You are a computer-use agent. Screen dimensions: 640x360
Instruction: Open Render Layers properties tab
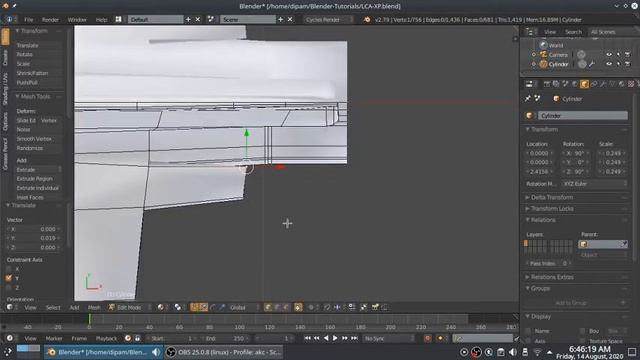click(x=556, y=84)
